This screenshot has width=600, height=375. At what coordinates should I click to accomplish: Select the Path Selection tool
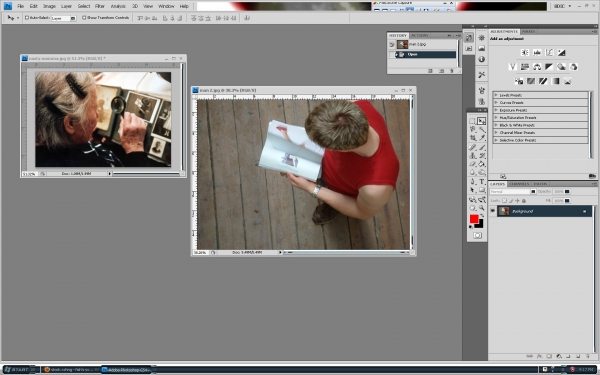pyautogui.click(x=472, y=190)
